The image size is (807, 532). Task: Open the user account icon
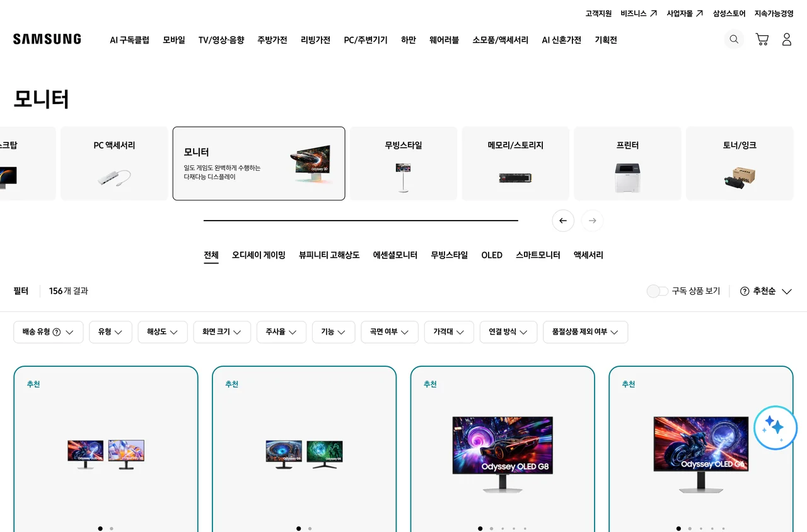click(x=787, y=39)
